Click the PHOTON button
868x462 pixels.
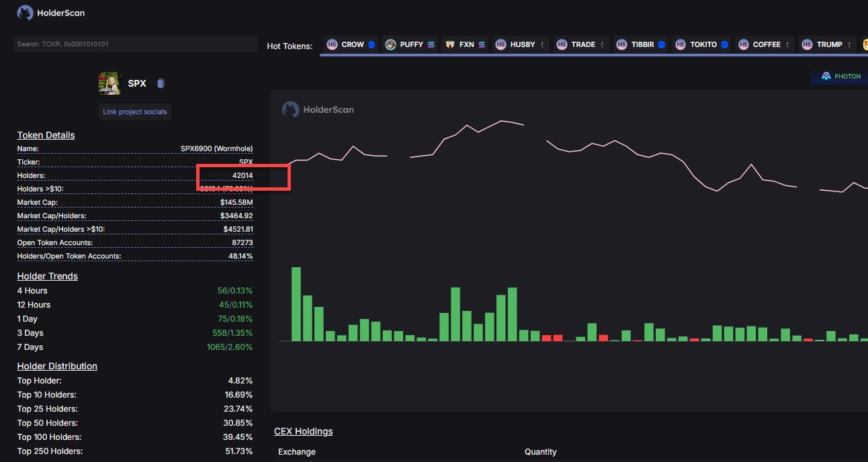pyautogui.click(x=840, y=77)
